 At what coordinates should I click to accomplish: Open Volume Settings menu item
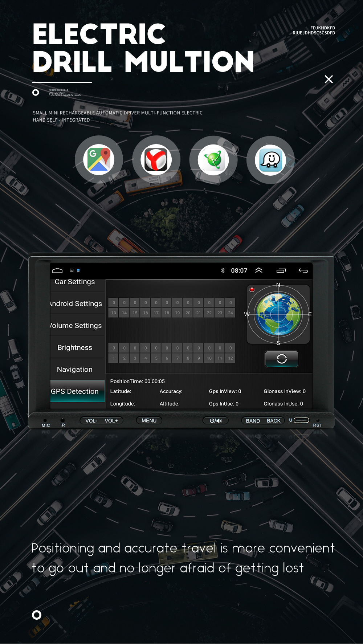(x=76, y=326)
